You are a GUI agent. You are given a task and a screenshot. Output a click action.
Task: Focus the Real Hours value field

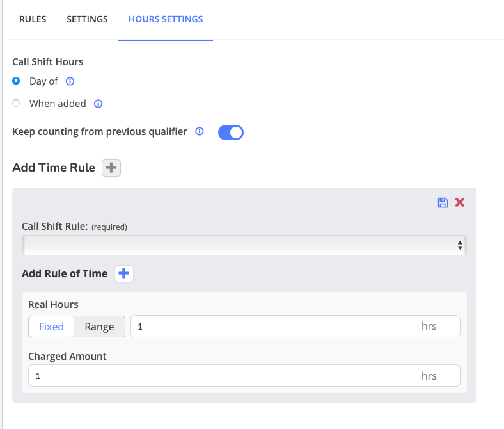point(295,327)
